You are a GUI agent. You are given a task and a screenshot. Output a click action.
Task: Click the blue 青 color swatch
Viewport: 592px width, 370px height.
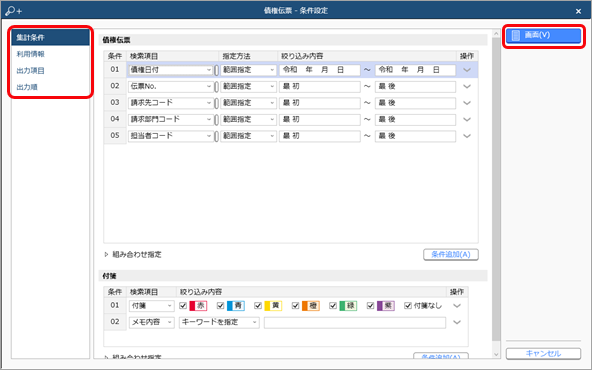236,305
